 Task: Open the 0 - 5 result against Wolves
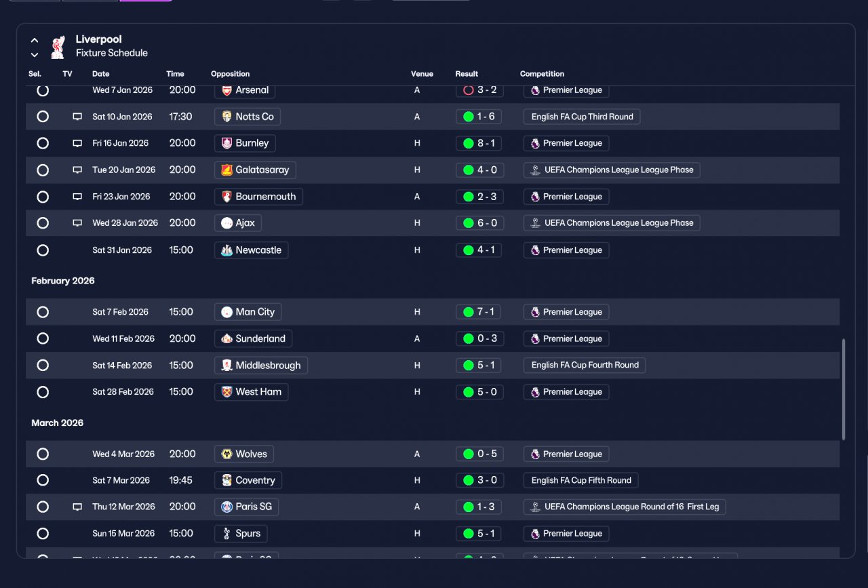coord(479,454)
